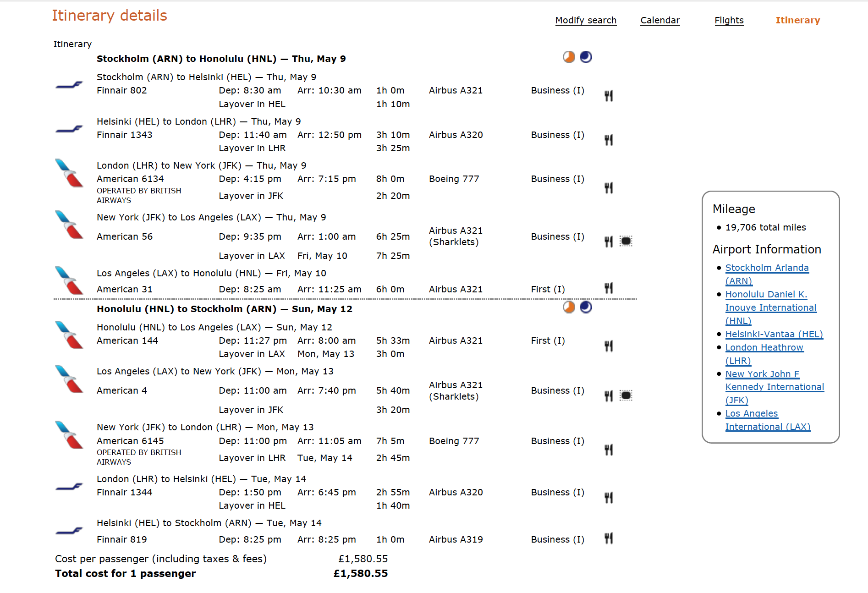This screenshot has height=593, width=868.
Task: Click the orange daytime icon for outbound trip
Action: tap(569, 57)
